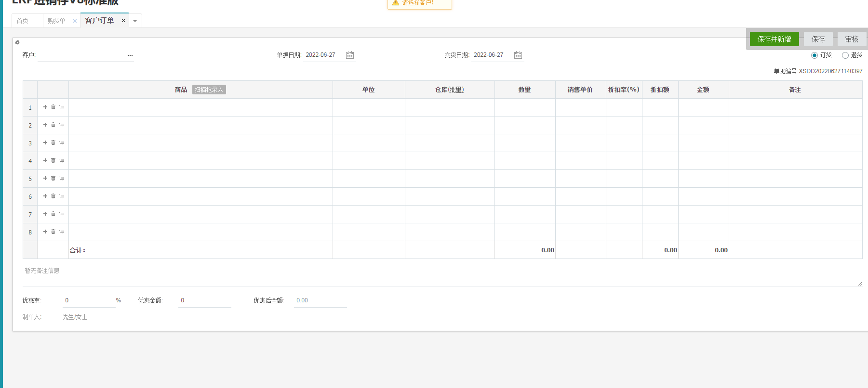Open customer lookup ellipsis button

click(130, 55)
